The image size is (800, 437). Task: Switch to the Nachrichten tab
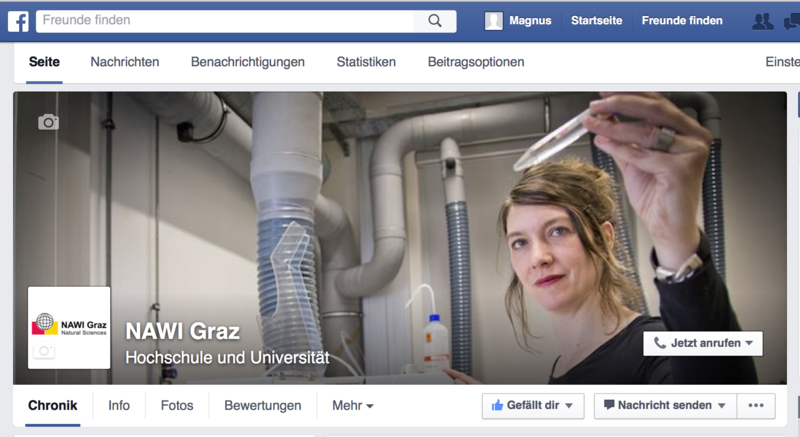click(x=125, y=62)
